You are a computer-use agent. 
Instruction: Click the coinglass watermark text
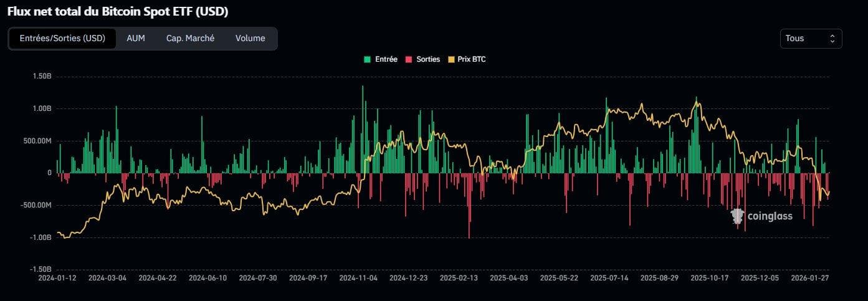coord(770,216)
